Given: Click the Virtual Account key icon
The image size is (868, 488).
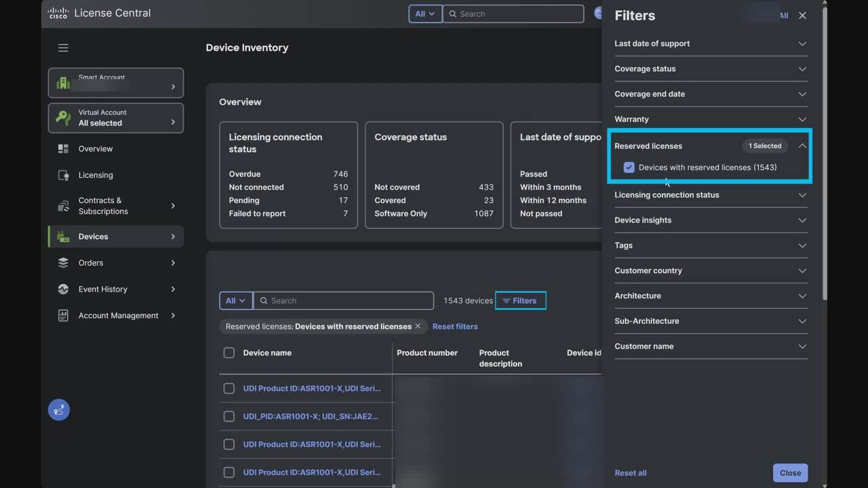Looking at the screenshot, I should 64,118.
